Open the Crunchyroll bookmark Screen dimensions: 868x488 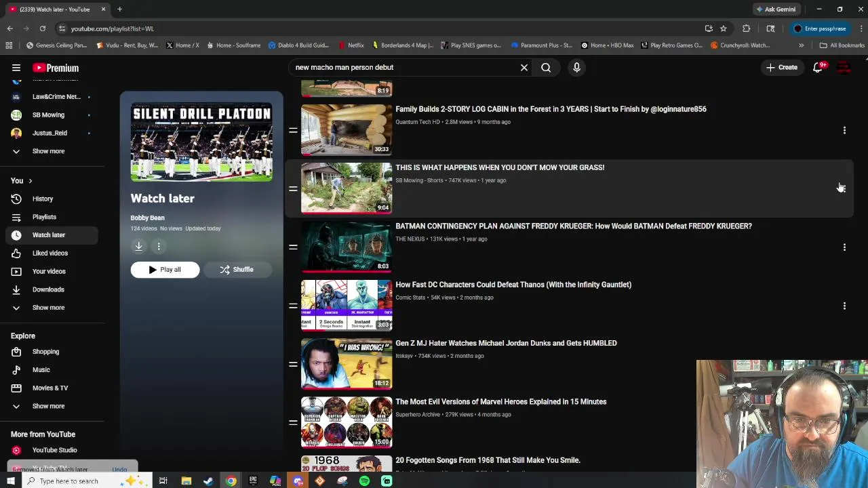tap(740, 45)
